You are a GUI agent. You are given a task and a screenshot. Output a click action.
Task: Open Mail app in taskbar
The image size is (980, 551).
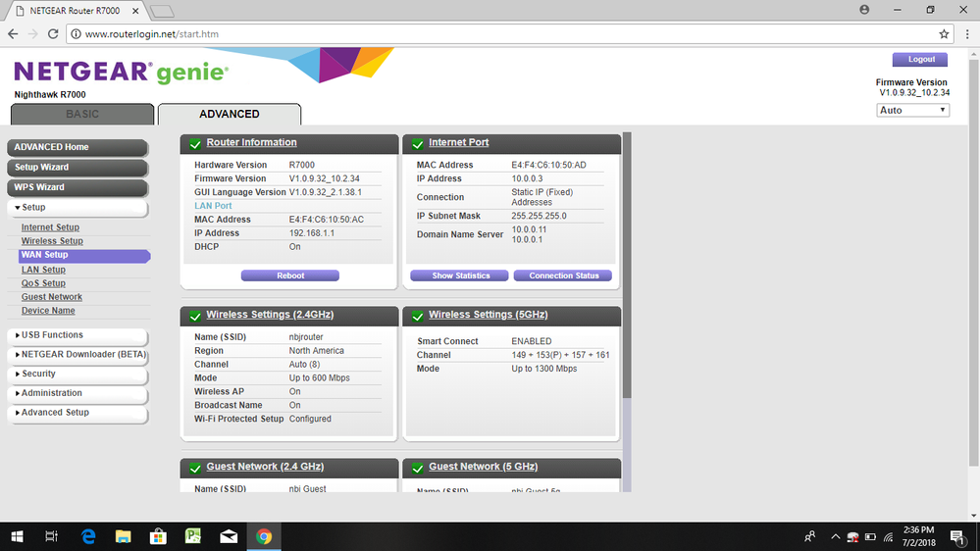point(229,536)
